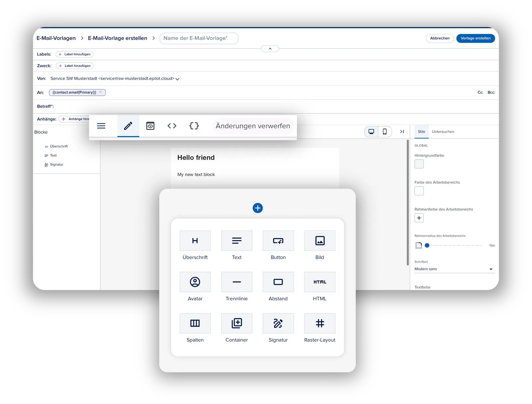Open the Stile tab
This screenshot has width=532, height=404.
[x=422, y=132]
